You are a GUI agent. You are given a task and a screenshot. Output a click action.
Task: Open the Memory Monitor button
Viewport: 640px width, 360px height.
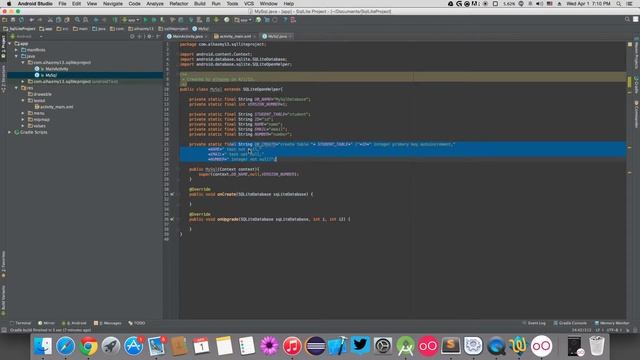click(x=612, y=323)
